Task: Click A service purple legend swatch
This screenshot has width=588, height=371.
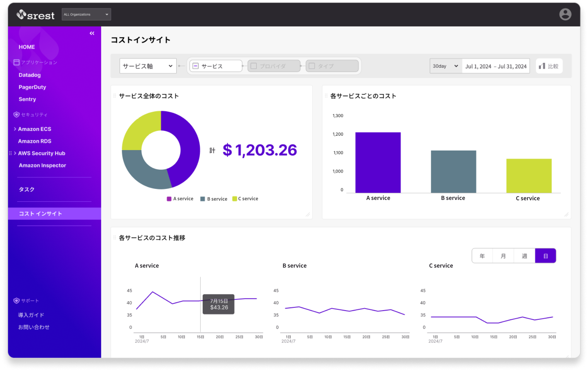Action: 169,199
